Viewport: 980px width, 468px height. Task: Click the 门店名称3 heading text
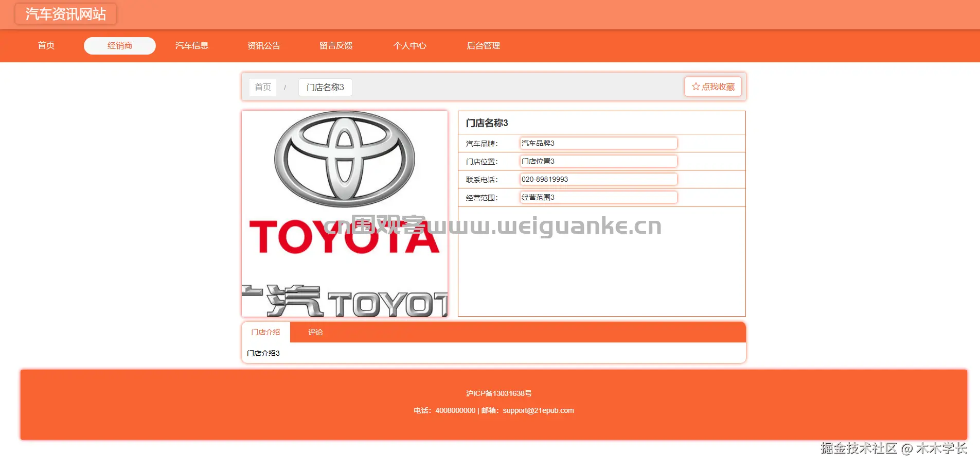(x=487, y=123)
